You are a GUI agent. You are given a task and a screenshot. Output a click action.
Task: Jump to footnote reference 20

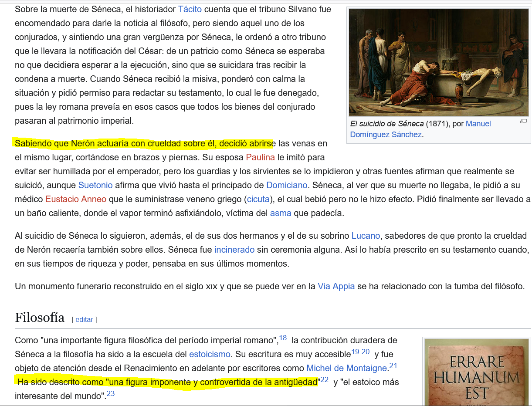pos(366,352)
